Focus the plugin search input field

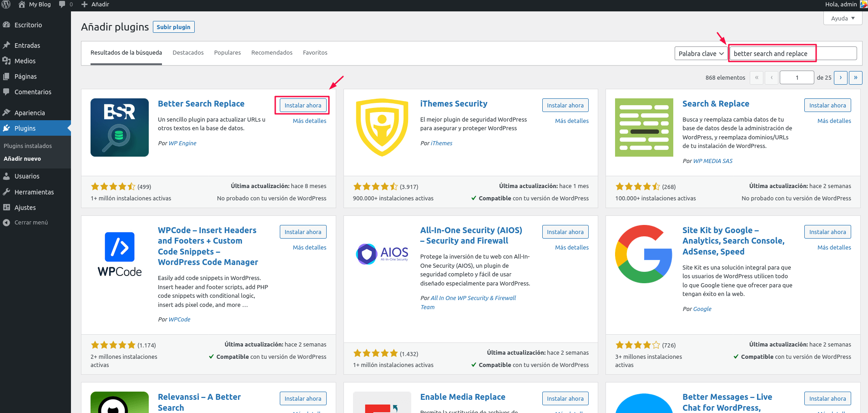(793, 53)
